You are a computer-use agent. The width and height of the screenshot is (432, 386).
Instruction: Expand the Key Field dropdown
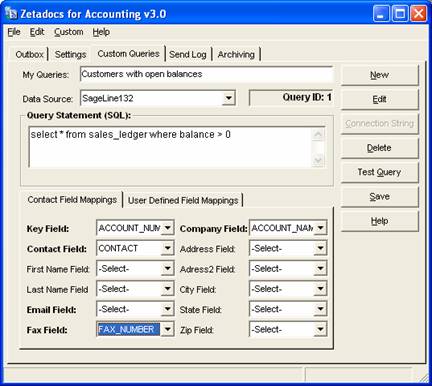pyautogui.click(x=167, y=228)
